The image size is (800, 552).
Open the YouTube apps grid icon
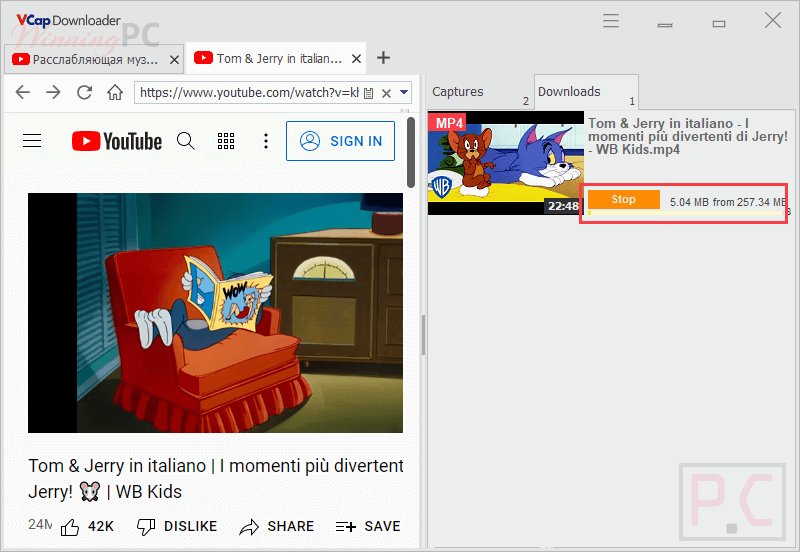coord(225,141)
